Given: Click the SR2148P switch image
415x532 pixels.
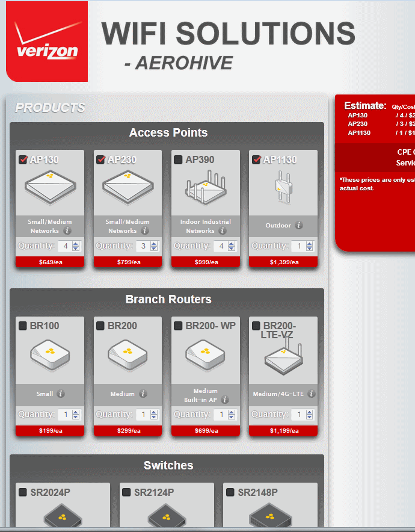Looking at the screenshot, I should 270,516.
